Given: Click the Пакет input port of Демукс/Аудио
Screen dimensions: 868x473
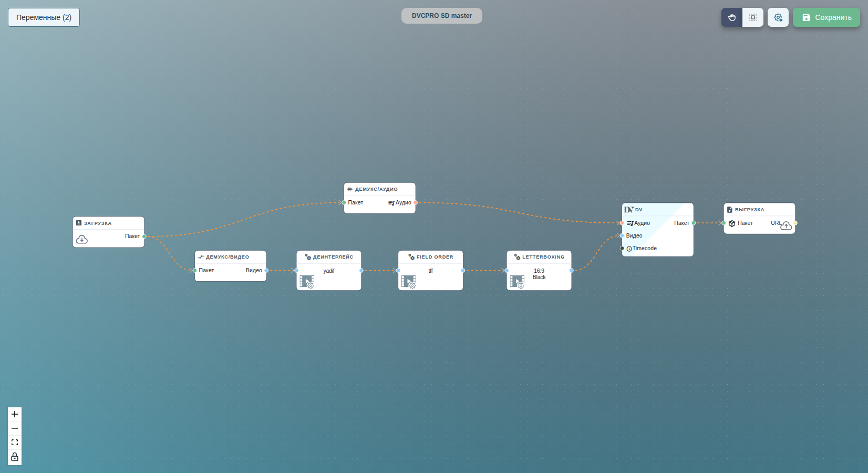Looking at the screenshot, I should (x=344, y=203).
